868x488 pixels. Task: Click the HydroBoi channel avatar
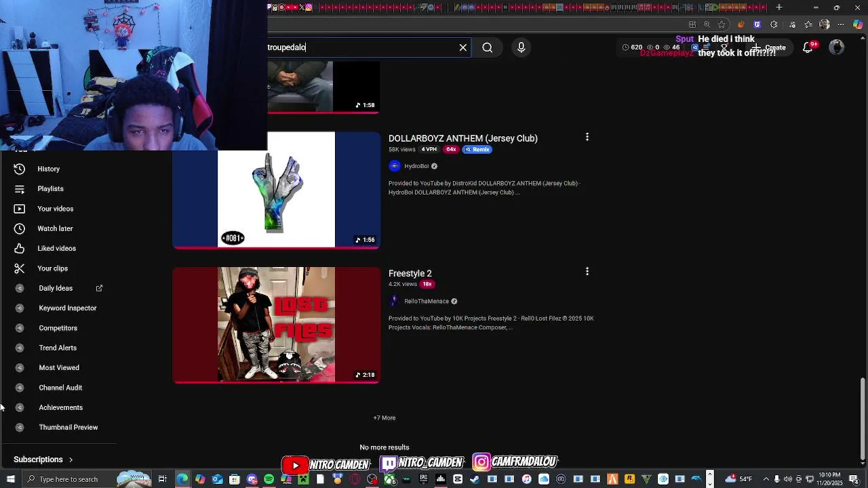pos(395,166)
